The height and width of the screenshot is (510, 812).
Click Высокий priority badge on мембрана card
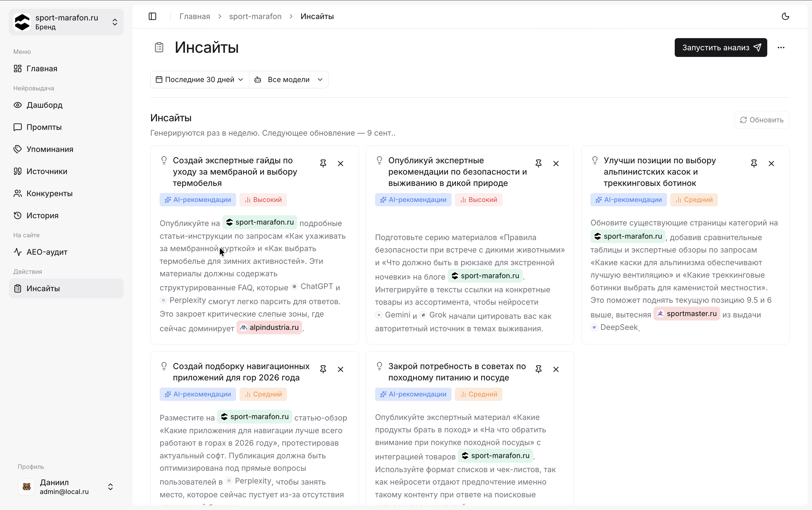point(263,200)
